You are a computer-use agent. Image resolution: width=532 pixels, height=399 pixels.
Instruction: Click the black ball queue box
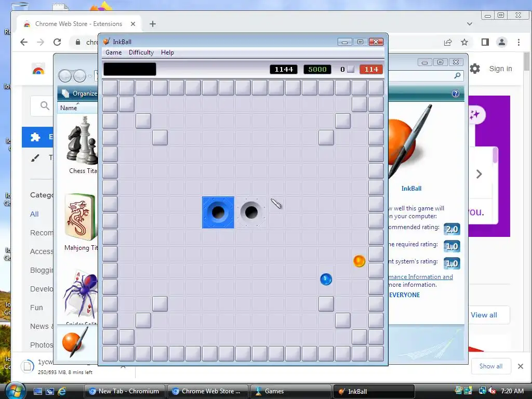click(129, 69)
